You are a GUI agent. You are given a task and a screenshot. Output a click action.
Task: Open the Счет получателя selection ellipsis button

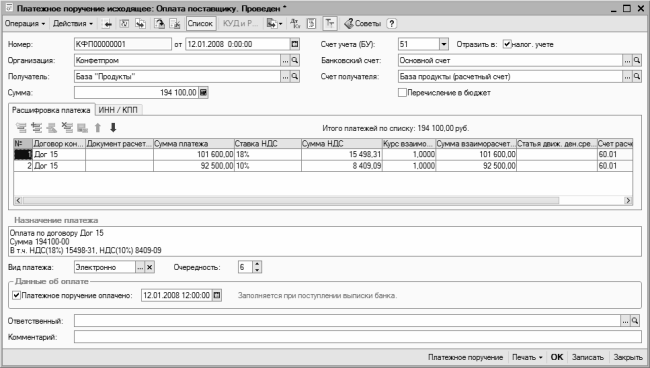pos(627,77)
